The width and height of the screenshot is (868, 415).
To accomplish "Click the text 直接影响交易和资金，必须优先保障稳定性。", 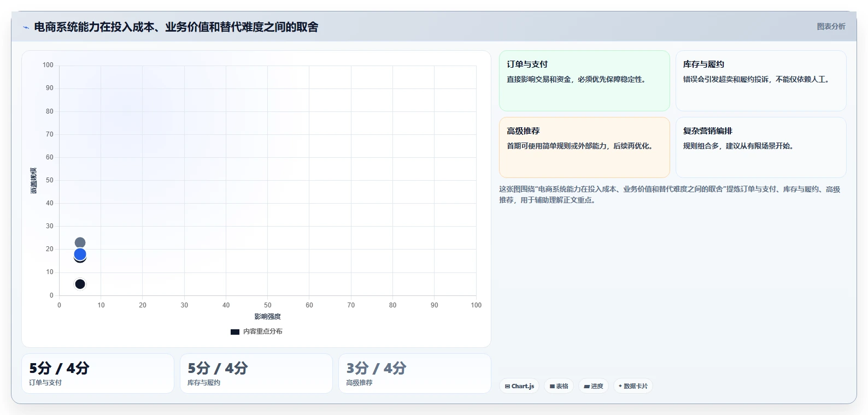I will [x=578, y=79].
